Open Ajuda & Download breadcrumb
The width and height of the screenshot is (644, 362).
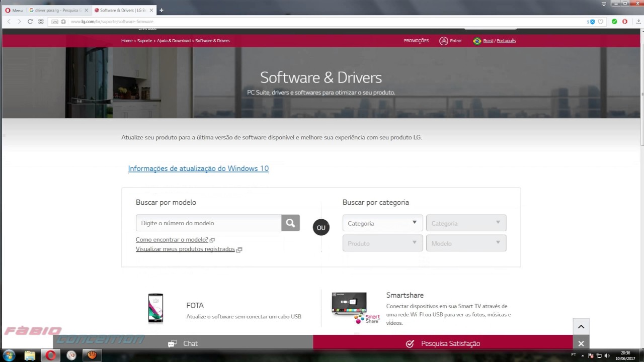click(x=174, y=41)
